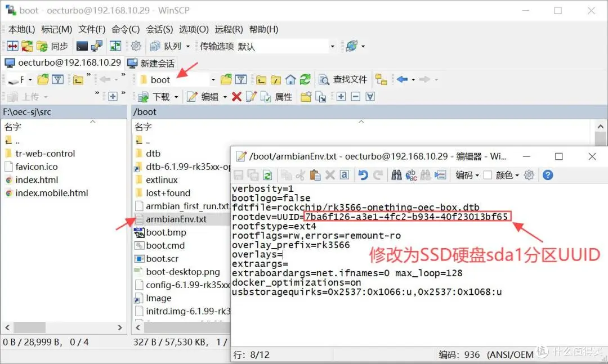
Task: Click the rename pencil icon in remote toolbar
Action: (x=251, y=97)
